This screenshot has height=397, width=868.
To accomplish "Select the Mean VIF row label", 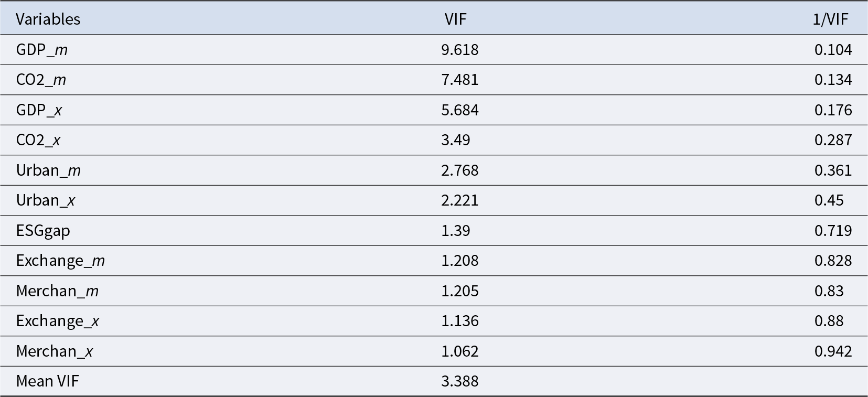I will click(x=47, y=381).
